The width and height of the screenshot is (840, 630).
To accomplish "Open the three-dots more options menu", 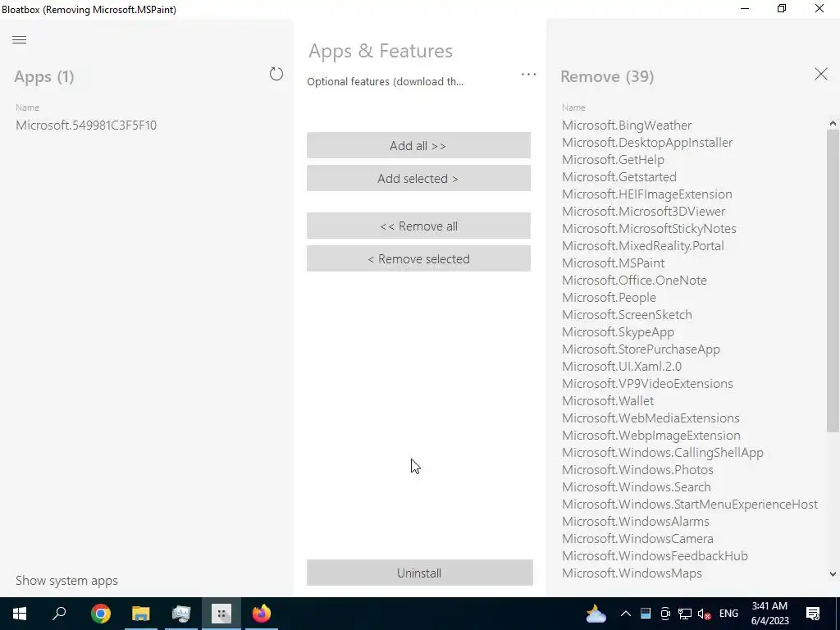I will [528, 75].
